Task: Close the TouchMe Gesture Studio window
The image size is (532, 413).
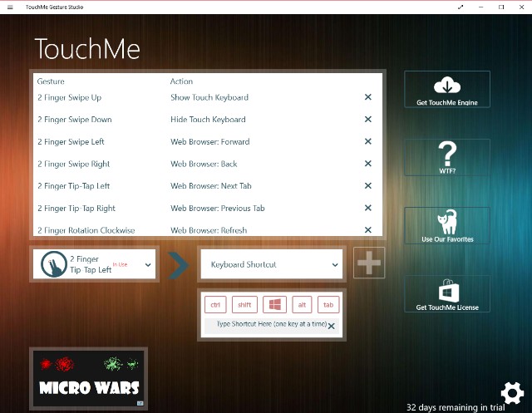Action: click(x=521, y=7)
